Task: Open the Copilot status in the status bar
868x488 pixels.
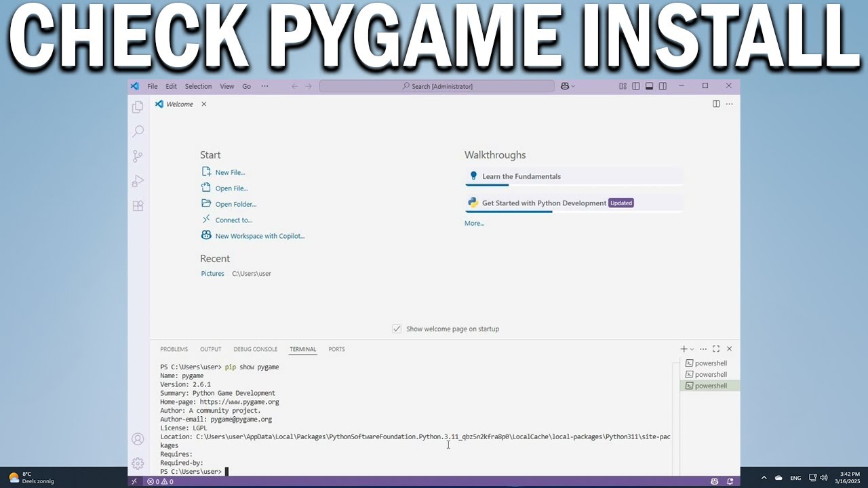Action: pos(714,481)
